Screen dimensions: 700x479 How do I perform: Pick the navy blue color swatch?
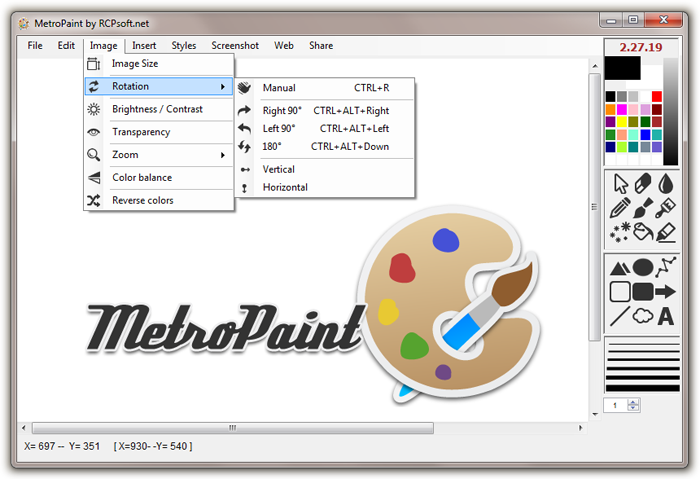pyautogui.click(x=610, y=147)
